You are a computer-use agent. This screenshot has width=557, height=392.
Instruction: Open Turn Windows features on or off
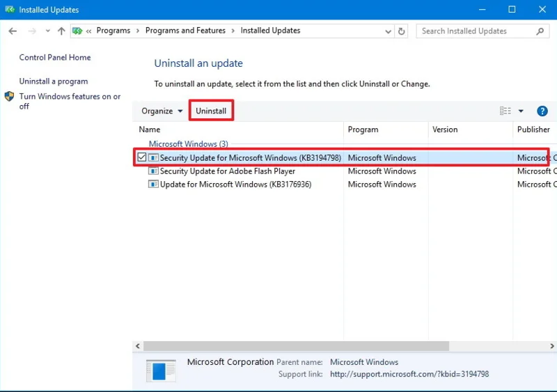click(x=70, y=101)
